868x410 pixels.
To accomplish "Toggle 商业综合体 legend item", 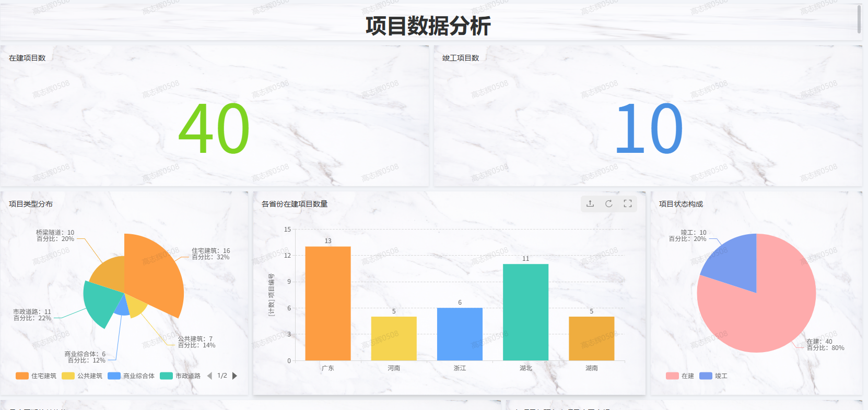I will tap(131, 376).
